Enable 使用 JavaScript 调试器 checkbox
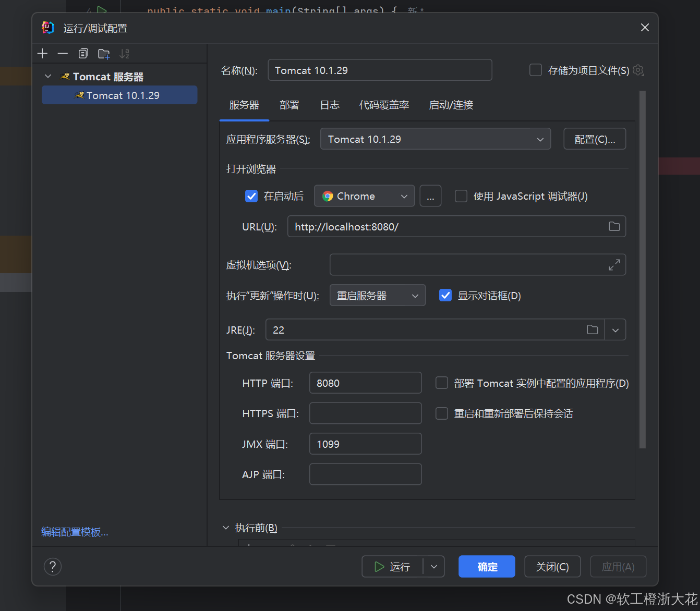This screenshot has width=700, height=611. pos(461,196)
